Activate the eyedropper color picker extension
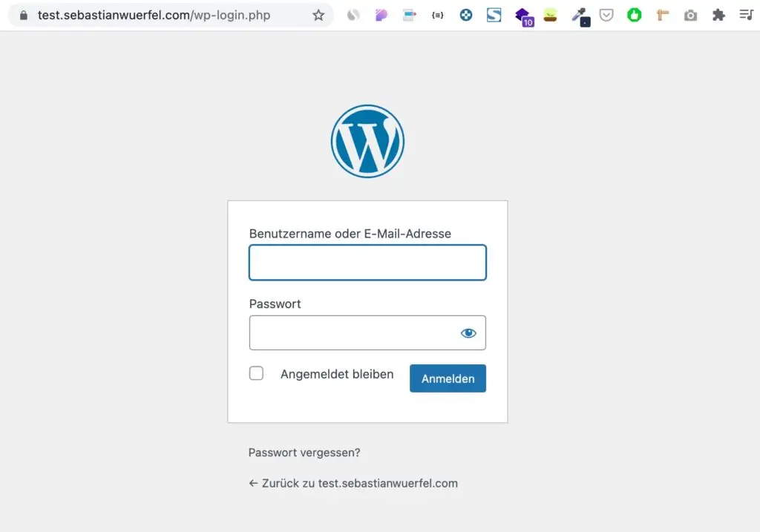 580,17
